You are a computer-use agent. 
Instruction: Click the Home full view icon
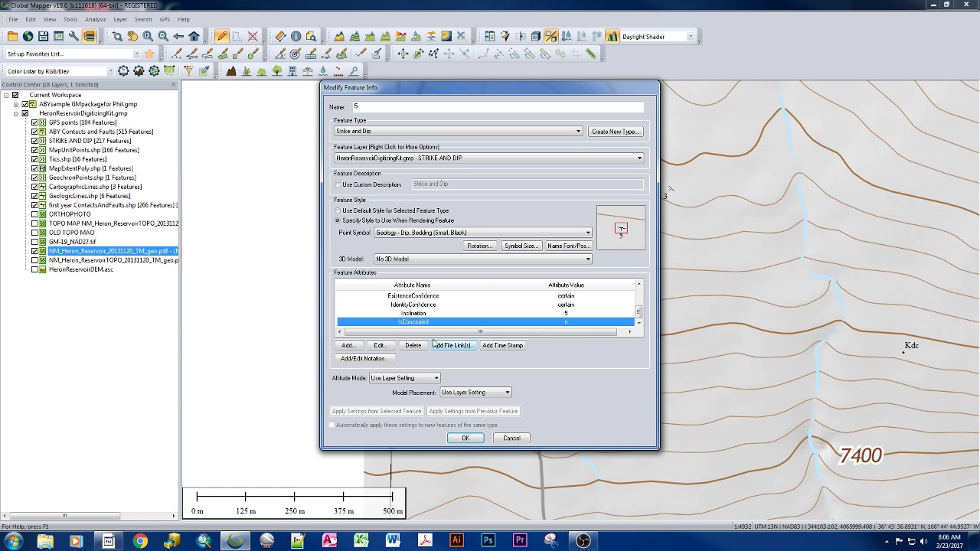(194, 36)
